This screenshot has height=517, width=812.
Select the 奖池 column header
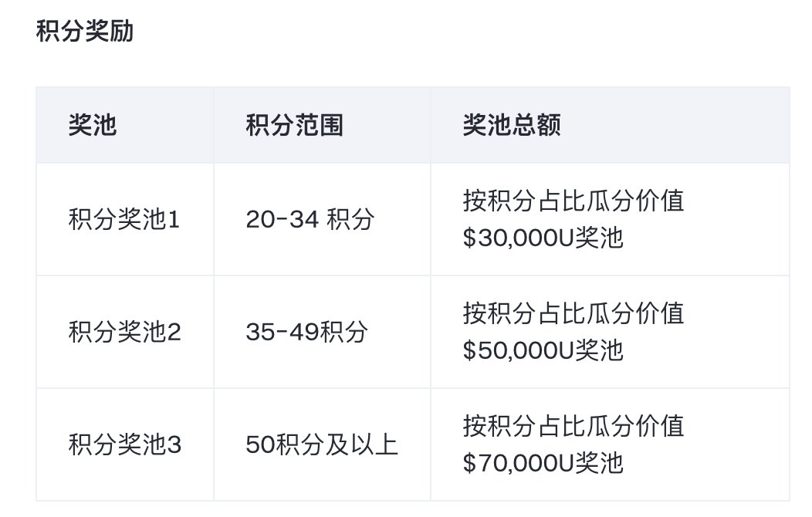tap(93, 125)
